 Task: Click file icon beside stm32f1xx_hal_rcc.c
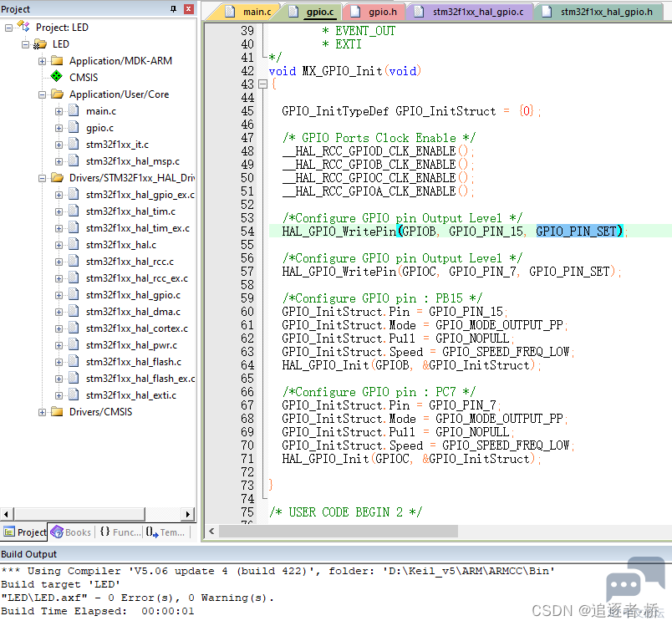pyautogui.click(x=74, y=261)
